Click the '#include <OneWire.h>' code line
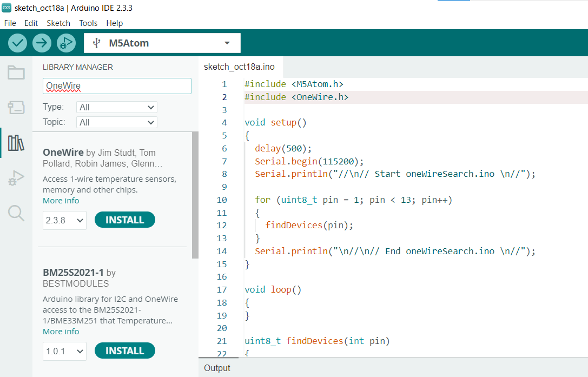The height and width of the screenshot is (377, 588). point(296,97)
